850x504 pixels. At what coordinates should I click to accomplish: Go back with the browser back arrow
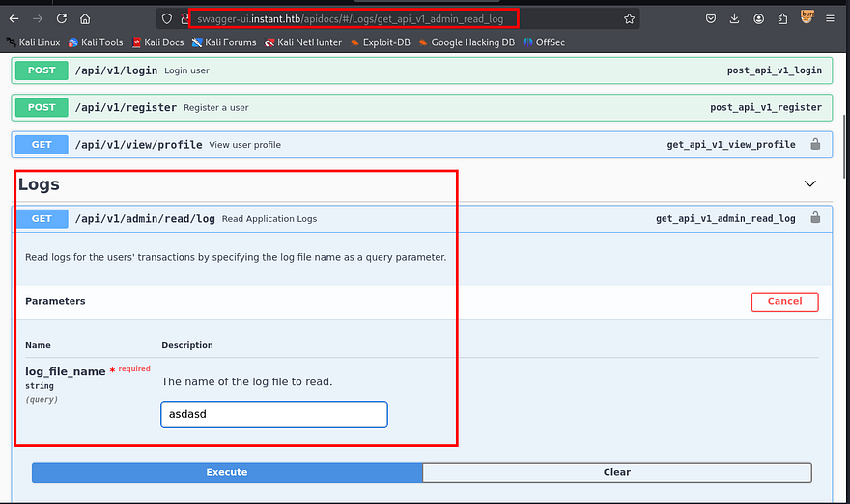pos(14,19)
